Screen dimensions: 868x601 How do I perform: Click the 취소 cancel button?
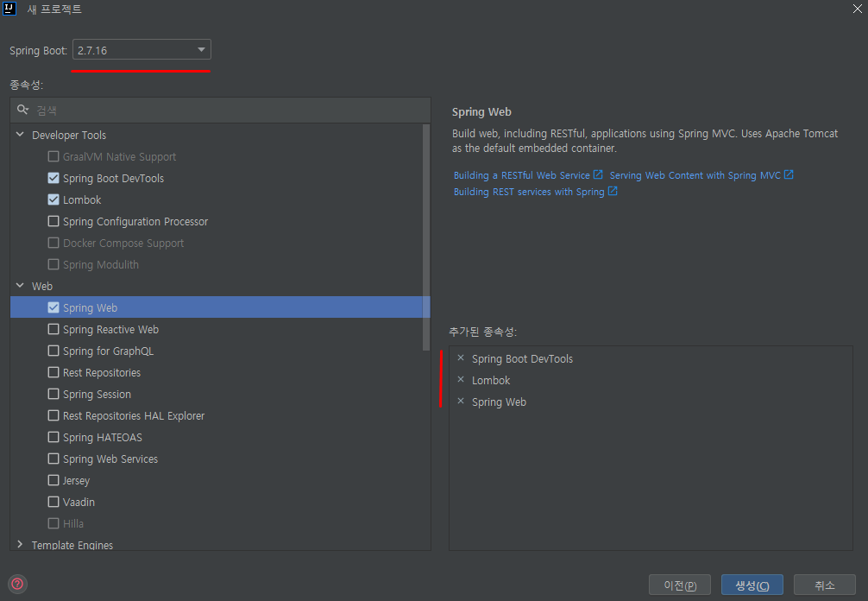tap(825, 585)
